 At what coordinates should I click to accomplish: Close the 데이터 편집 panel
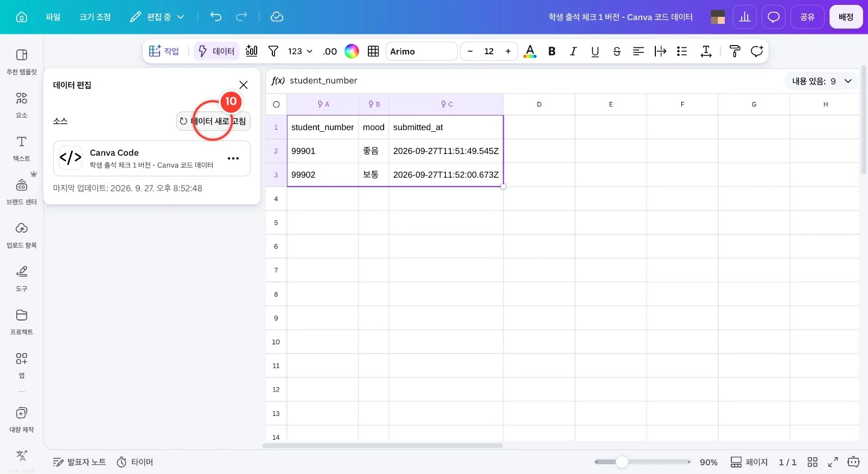coord(244,85)
